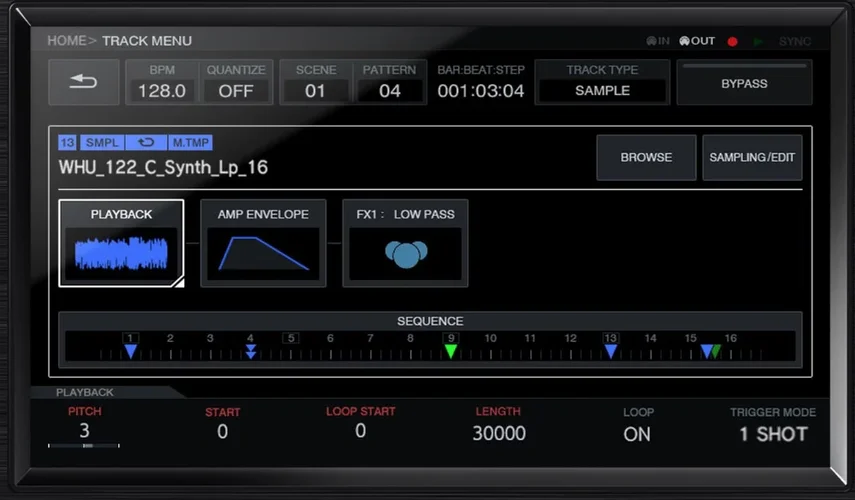This screenshot has width=855, height=500.
Task: Select the SCENE 01 field
Action: pyautogui.click(x=315, y=82)
